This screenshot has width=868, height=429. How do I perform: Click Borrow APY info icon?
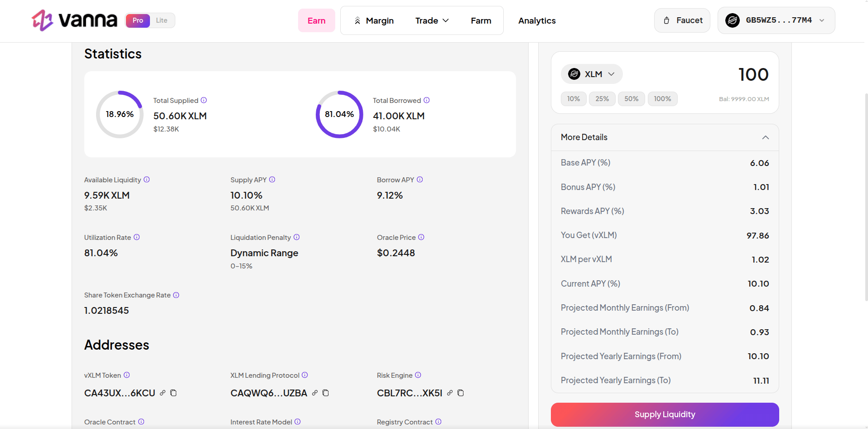click(x=420, y=180)
